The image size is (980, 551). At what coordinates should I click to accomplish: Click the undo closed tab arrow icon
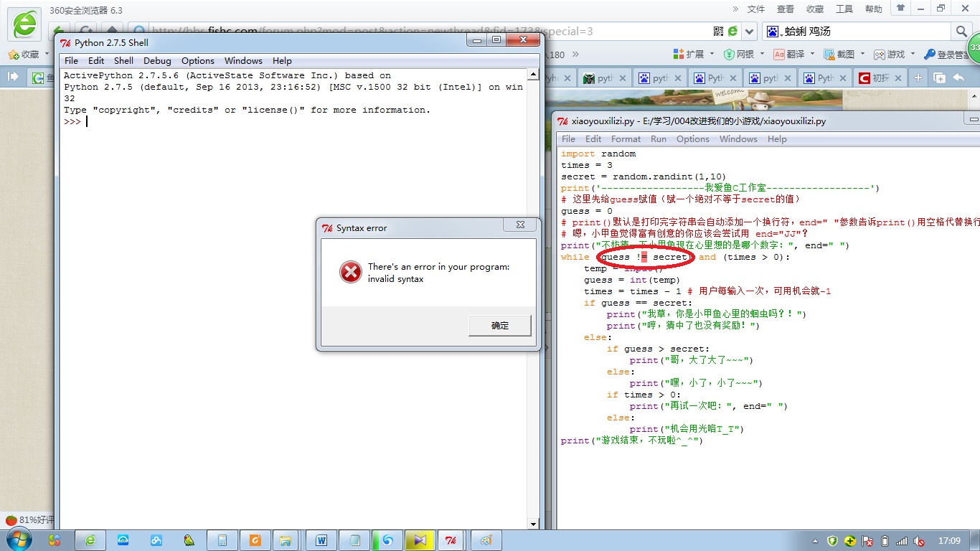(958, 78)
